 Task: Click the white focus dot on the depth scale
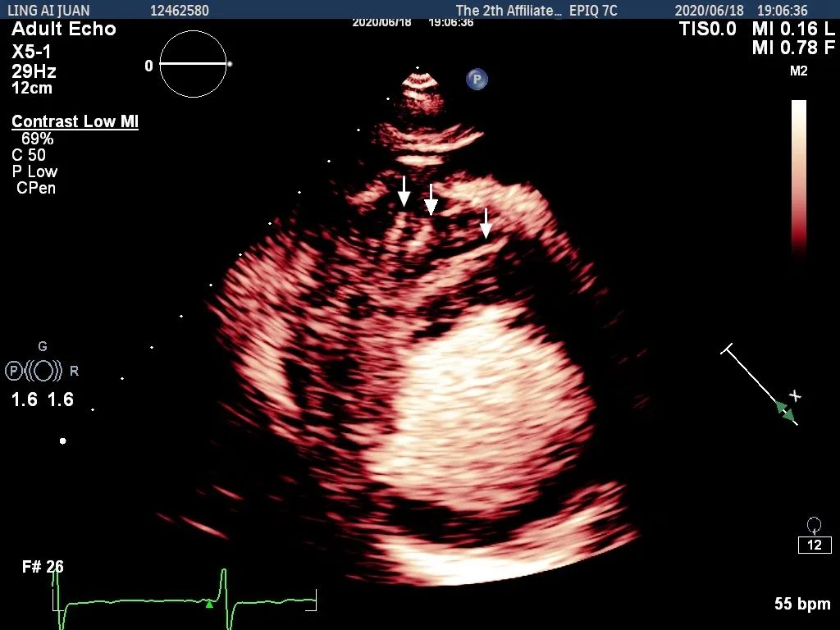pos(62,441)
